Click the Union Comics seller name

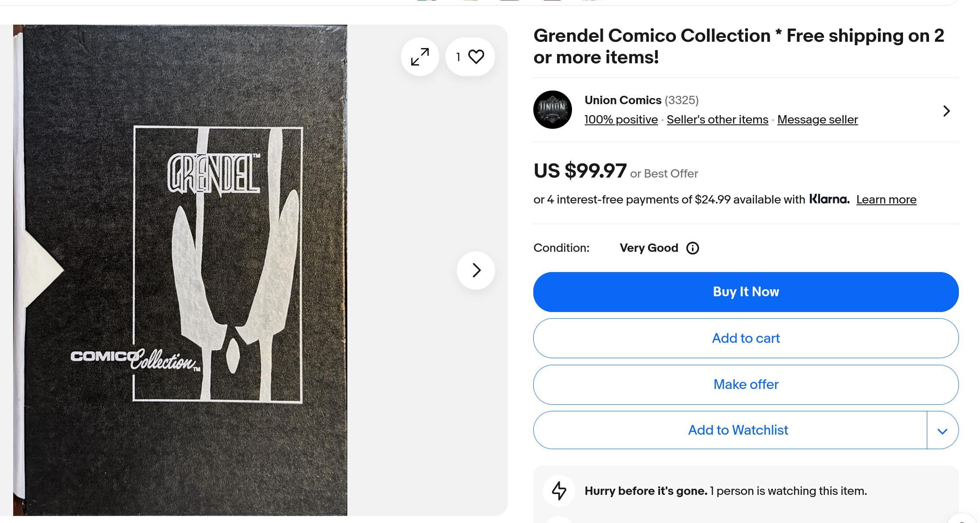(623, 100)
